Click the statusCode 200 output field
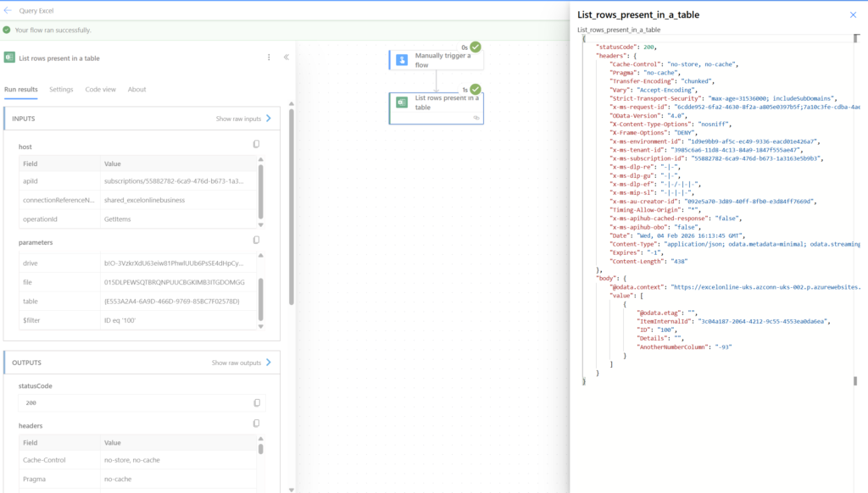868x493 pixels. point(142,403)
